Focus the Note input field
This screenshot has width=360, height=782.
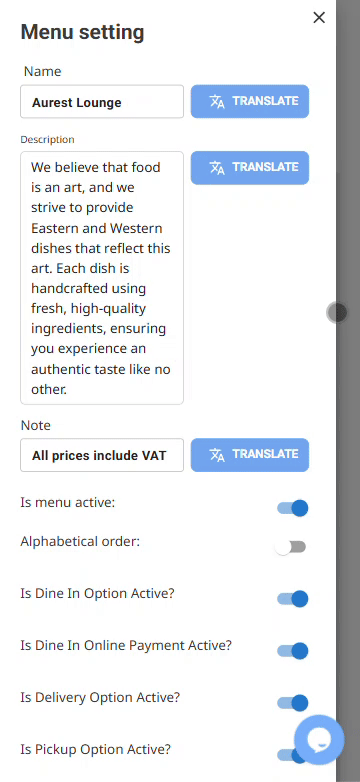pos(102,455)
